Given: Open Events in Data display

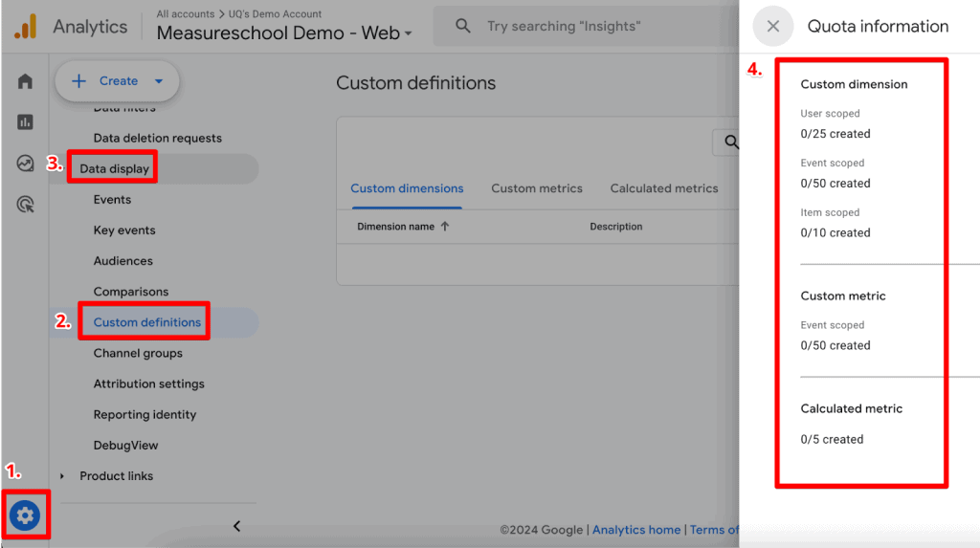Looking at the screenshot, I should 112,199.
